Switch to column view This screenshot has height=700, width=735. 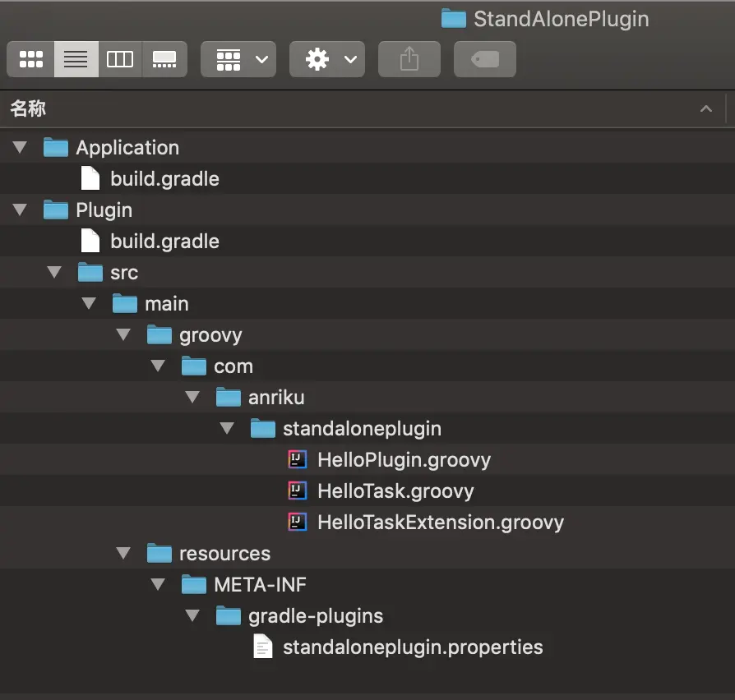(120, 59)
